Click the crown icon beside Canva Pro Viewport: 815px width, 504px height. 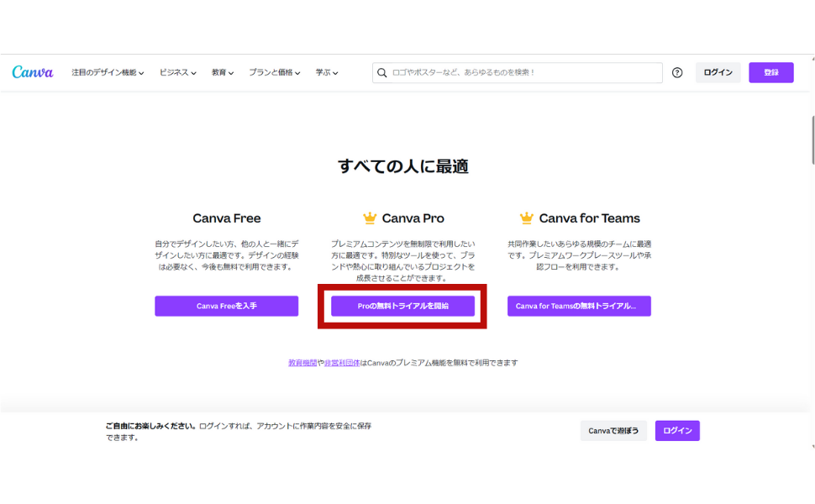tap(370, 218)
